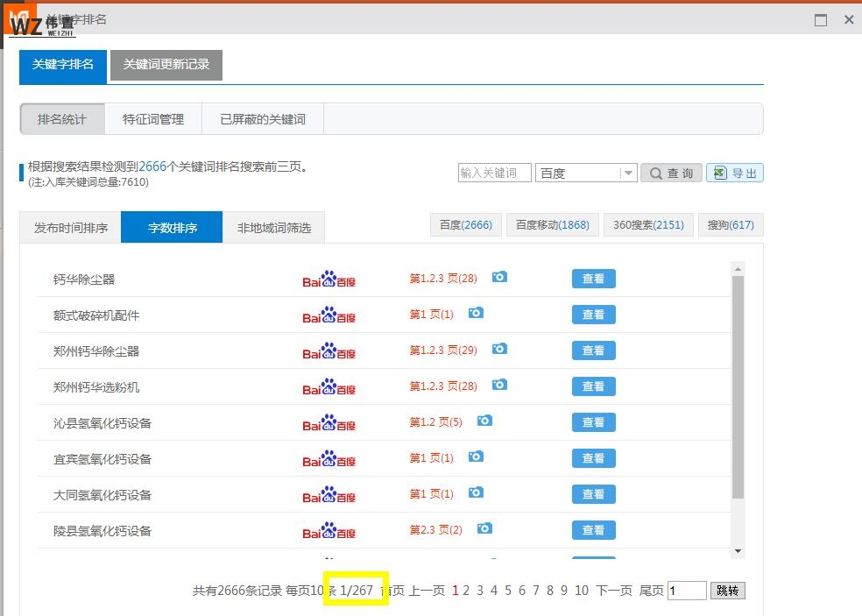Switch to the 关键词更新记录 tab
This screenshot has width=862, height=616.
click(x=166, y=65)
